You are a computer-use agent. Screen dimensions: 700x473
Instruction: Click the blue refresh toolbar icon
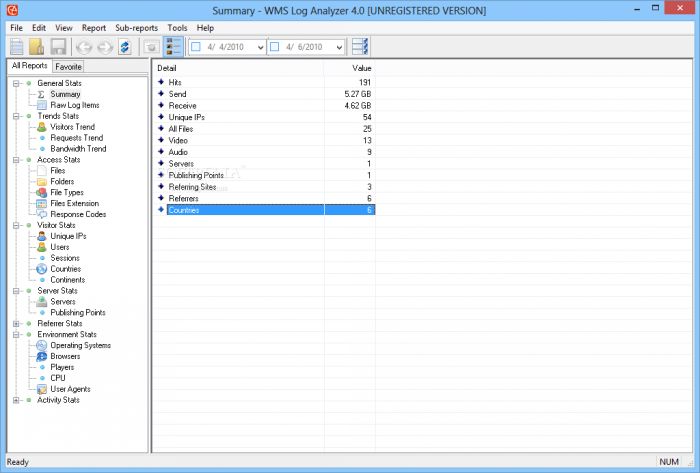125,47
